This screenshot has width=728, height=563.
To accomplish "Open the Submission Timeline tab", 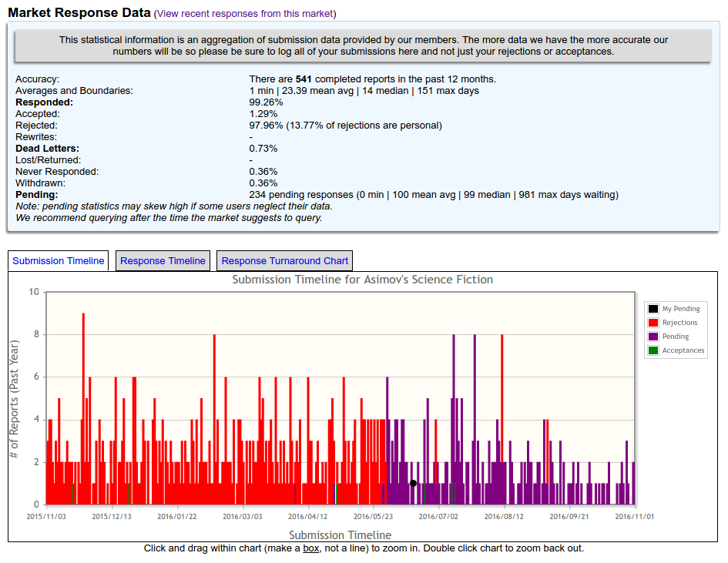I will coord(58,261).
